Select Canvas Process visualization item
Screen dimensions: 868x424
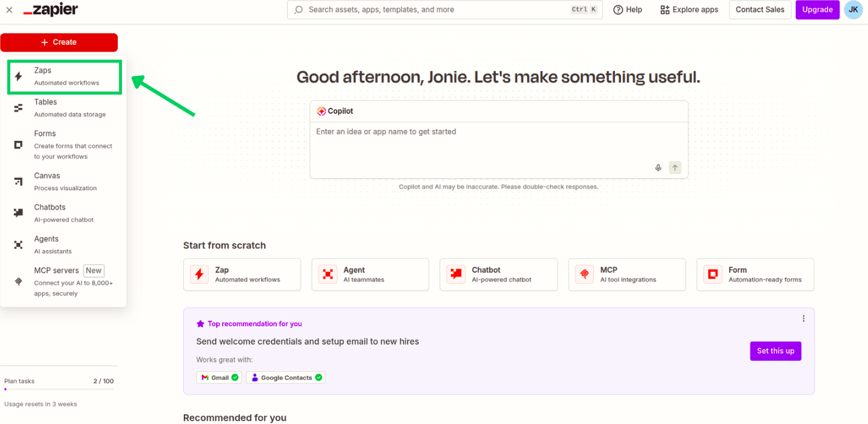coord(64,182)
